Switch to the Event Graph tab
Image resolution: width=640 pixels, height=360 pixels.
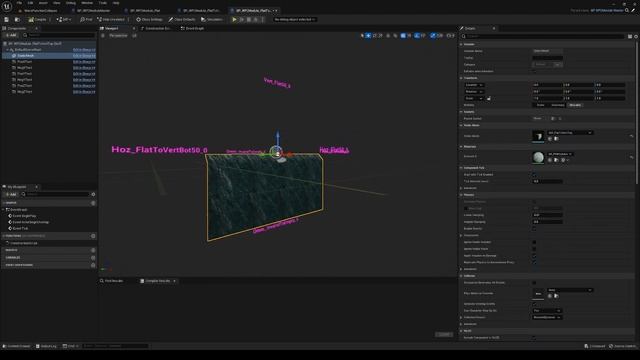pyautogui.click(x=192, y=28)
